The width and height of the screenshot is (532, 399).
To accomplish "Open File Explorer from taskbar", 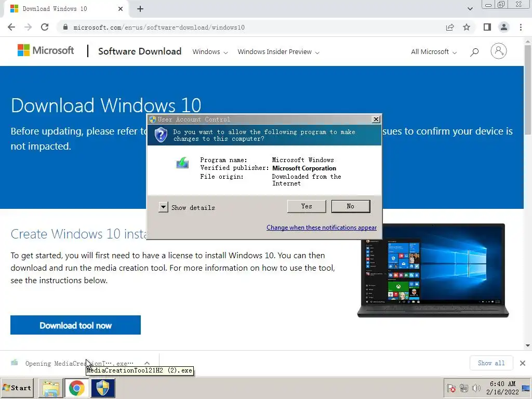I will point(51,388).
